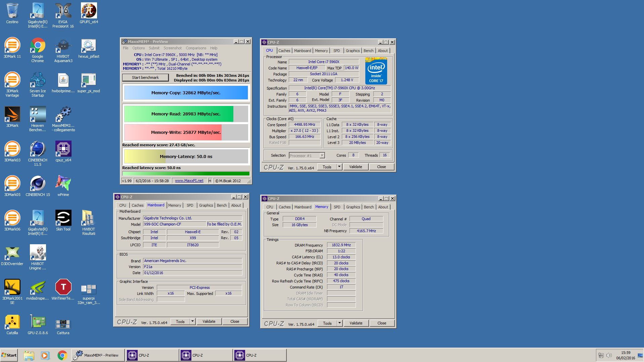Click the Memory-Copy result bar
Screen dimensions: 644x362
[x=186, y=93]
